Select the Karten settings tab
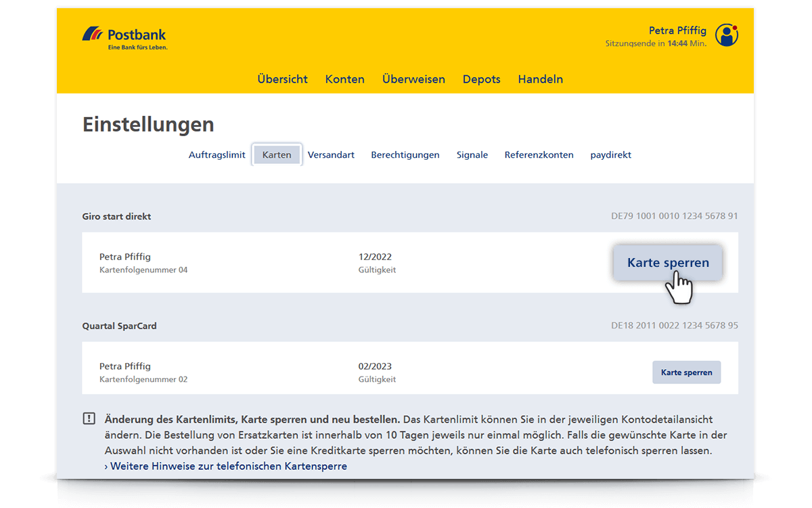The width and height of the screenshot is (812, 508). click(x=277, y=155)
